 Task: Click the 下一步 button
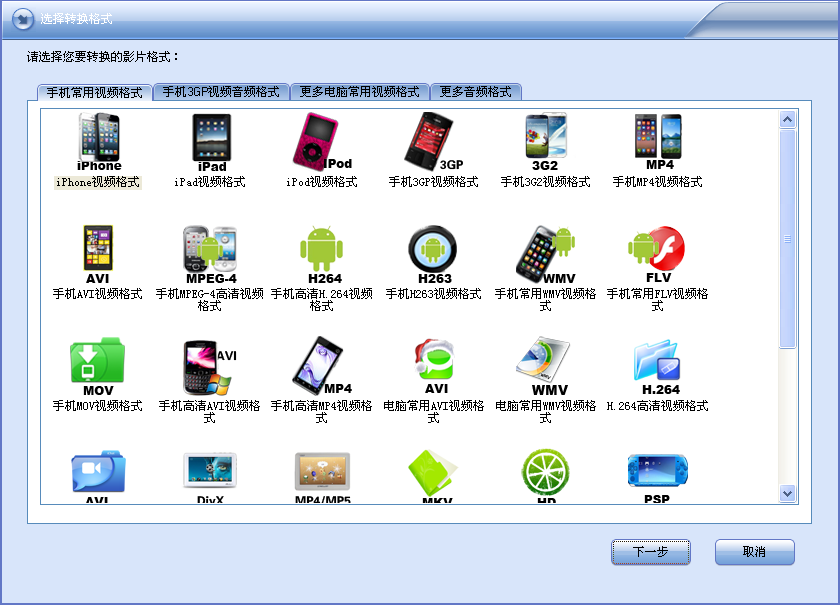point(650,552)
